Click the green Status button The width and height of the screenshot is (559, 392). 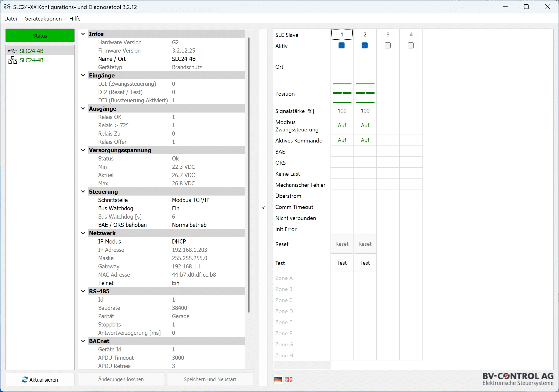40,36
